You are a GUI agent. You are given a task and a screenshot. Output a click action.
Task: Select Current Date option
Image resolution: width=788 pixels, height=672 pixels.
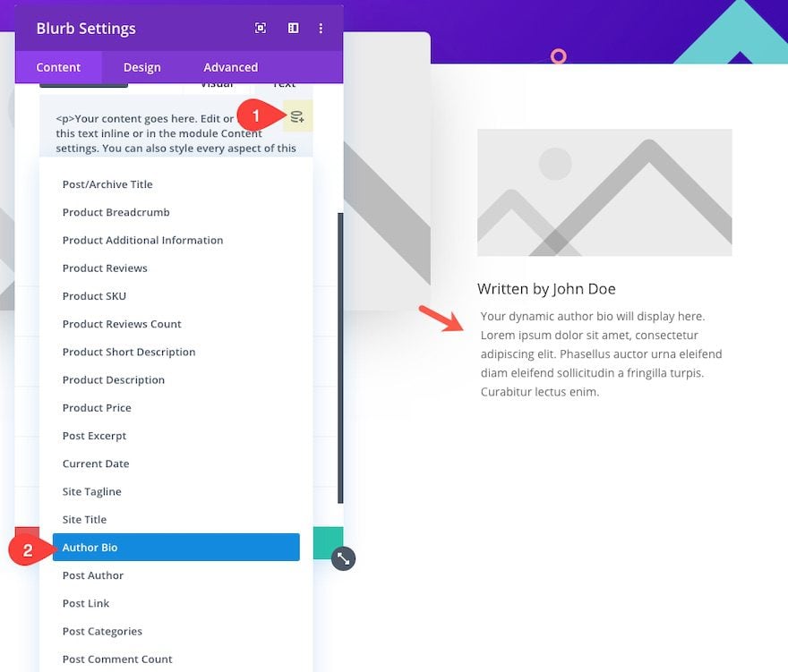[176, 464]
